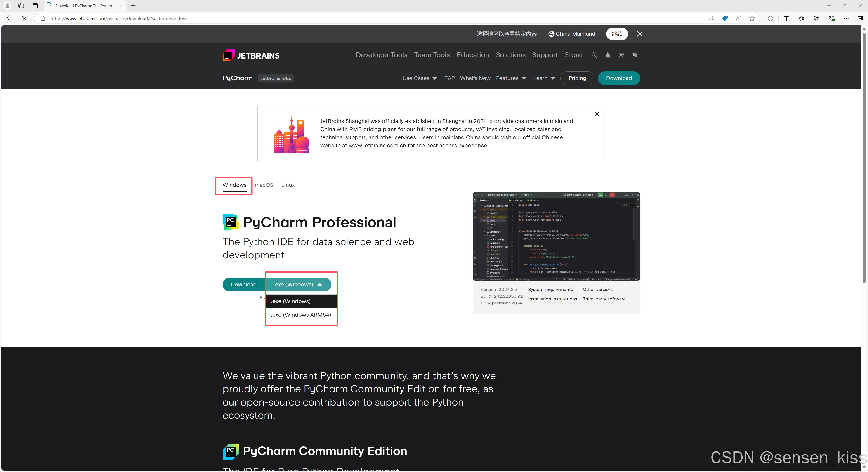Open the site search magnifier icon
Viewport: 868px width, 472px height.
[594, 55]
